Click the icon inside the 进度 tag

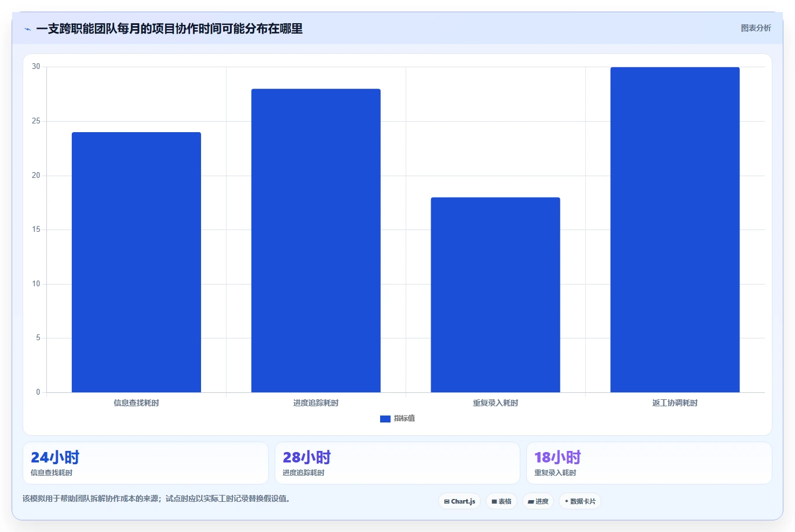(x=531, y=502)
